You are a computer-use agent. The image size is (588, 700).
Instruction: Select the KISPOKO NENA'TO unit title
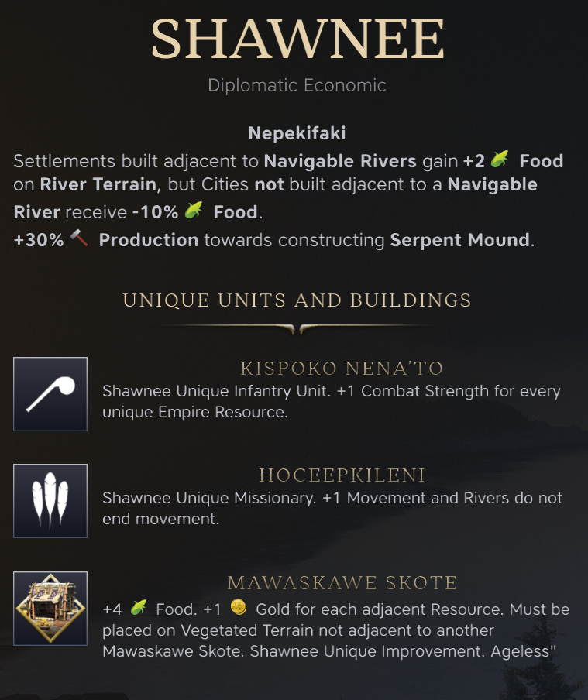[342, 368]
